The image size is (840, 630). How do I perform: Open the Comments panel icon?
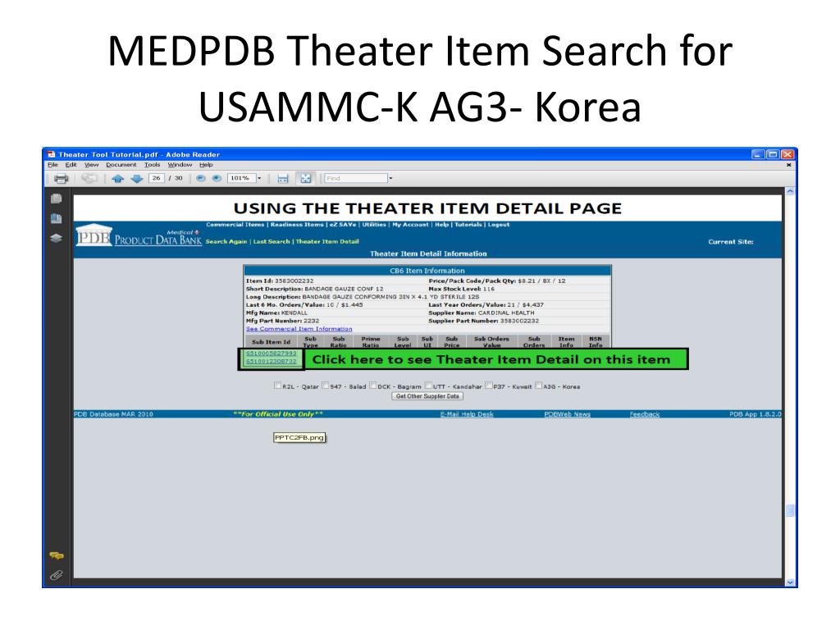point(57,555)
